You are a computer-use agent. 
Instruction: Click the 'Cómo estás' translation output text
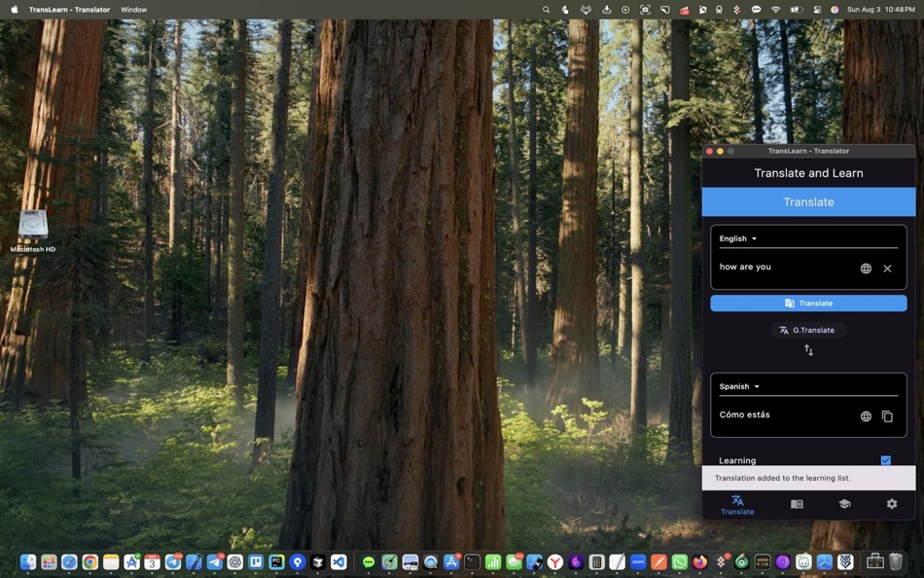coord(744,415)
